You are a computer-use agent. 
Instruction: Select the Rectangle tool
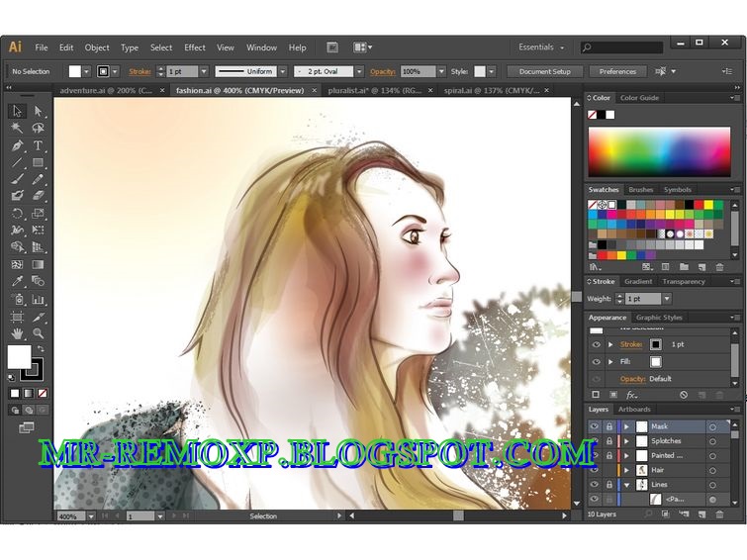coord(39,162)
